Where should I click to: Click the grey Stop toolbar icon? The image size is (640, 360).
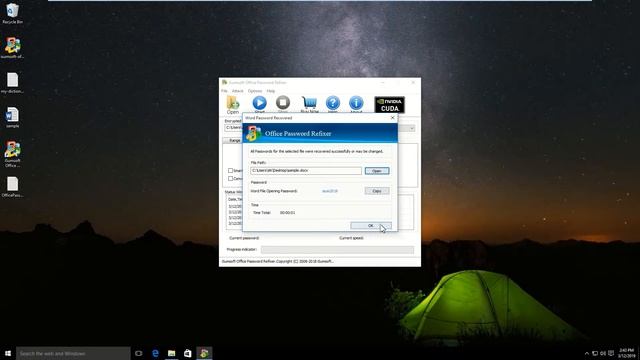283,103
